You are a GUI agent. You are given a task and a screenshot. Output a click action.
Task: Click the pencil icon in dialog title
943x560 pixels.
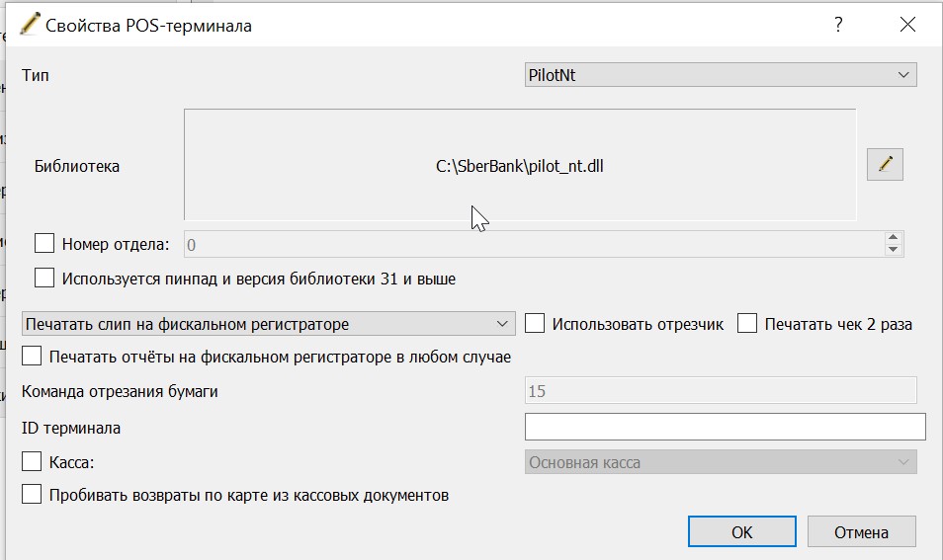tap(30, 24)
